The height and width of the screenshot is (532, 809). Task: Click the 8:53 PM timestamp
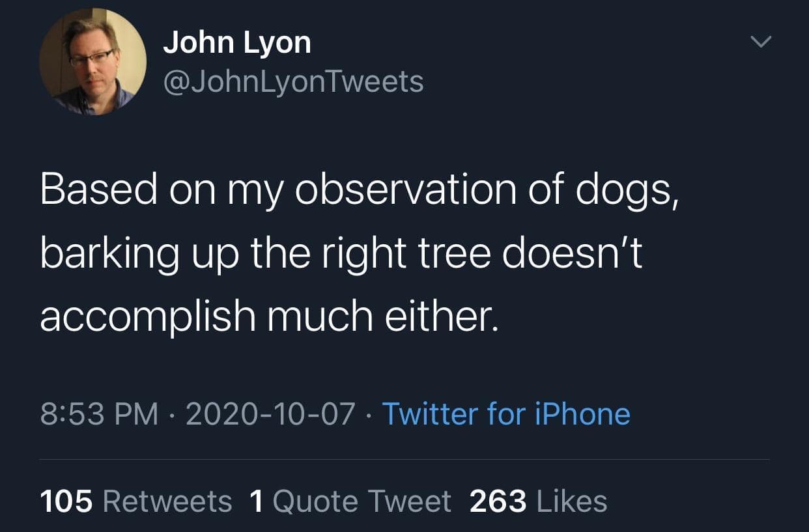(x=99, y=414)
